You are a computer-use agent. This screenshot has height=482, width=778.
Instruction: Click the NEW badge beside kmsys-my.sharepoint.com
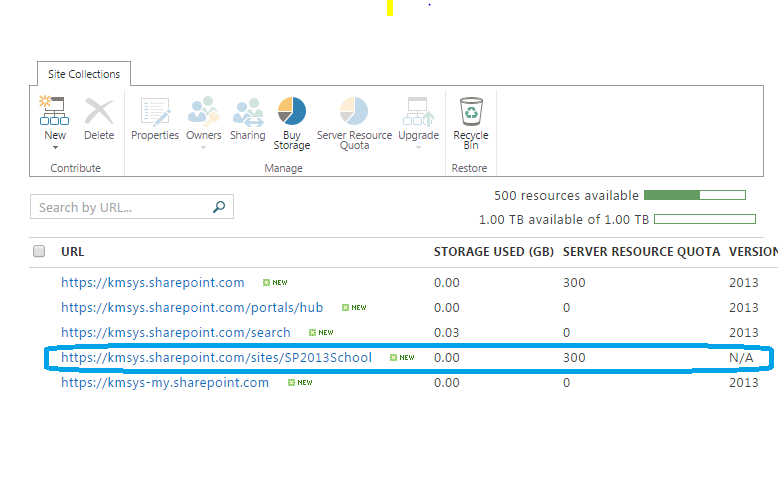point(300,383)
